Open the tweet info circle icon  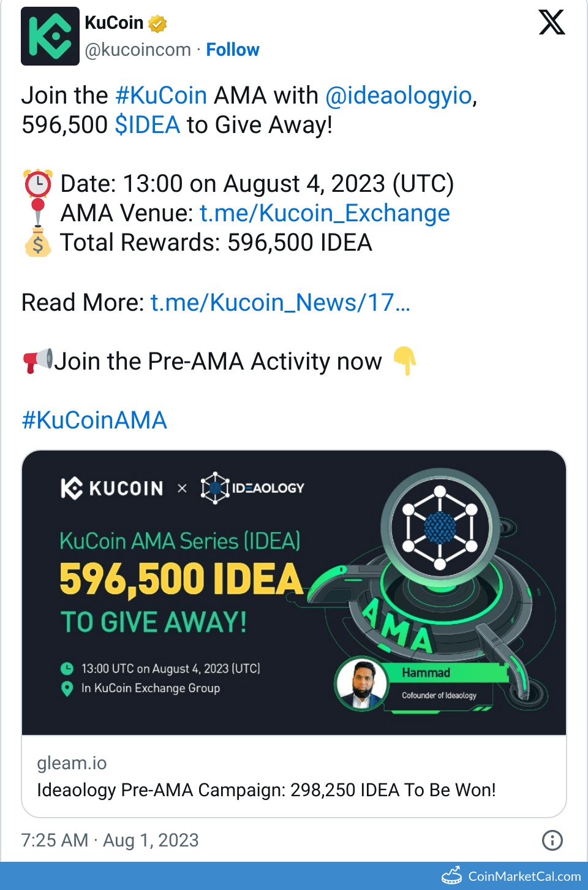552,840
